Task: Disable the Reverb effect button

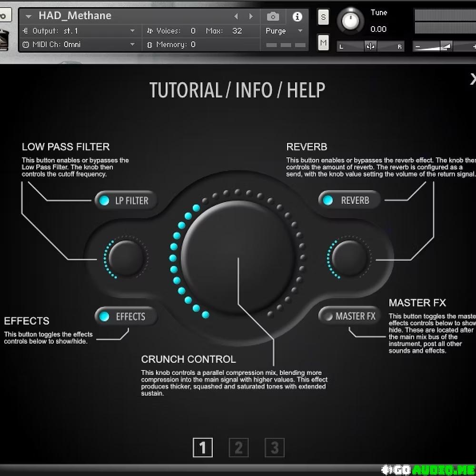Action: [349, 200]
